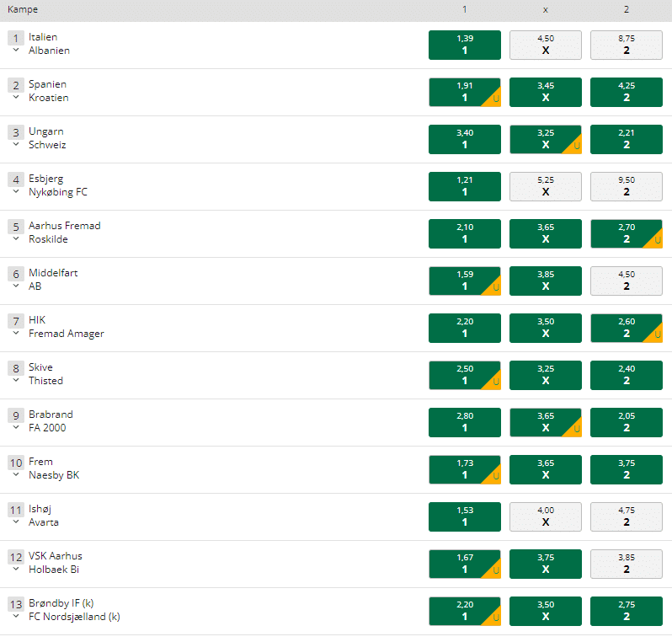Toggle away win 9,50 for Esbjerg–Nykøbing FC
This screenshot has width=672, height=642.
tap(627, 186)
